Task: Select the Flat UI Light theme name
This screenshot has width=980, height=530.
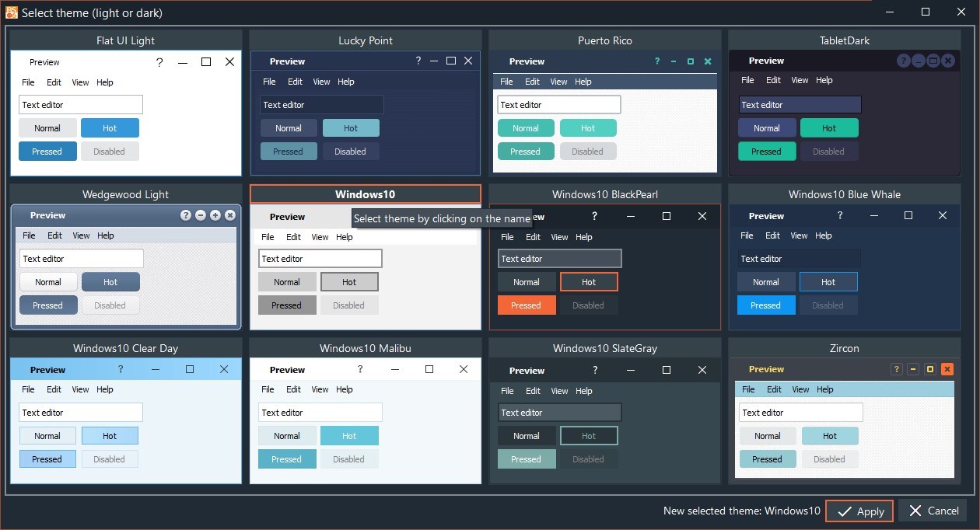Action: click(x=125, y=40)
